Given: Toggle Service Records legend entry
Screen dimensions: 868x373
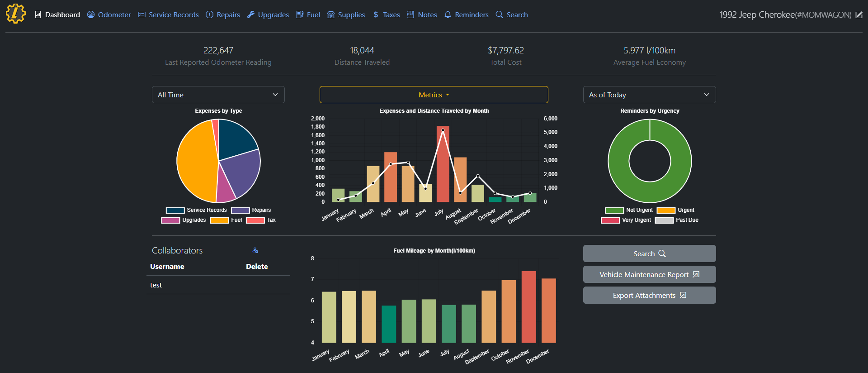Looking at the screenshot, I should point(197,210).
